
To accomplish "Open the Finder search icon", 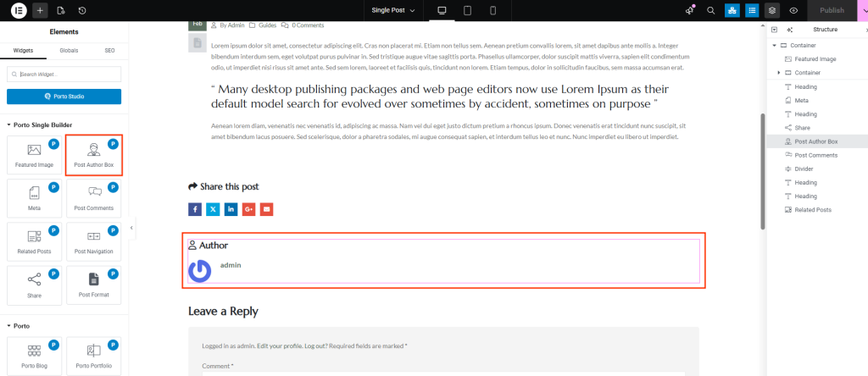I will (710, 10).
